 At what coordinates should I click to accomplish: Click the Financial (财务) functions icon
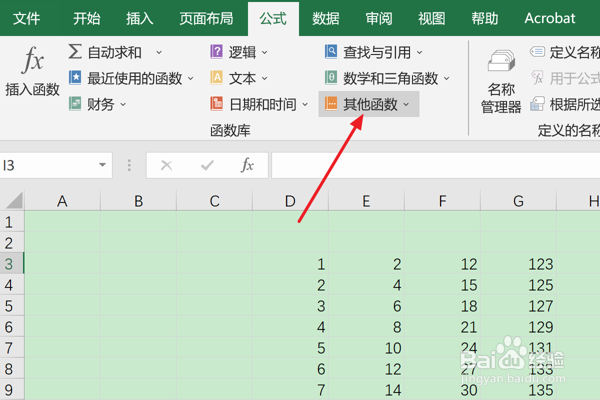75,104
